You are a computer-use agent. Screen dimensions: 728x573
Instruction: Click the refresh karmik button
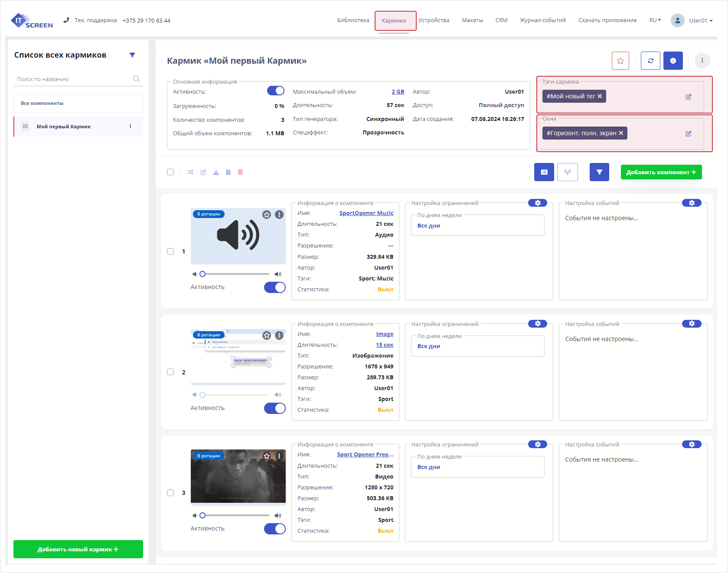pyautogui.click(x=650, y=61)
